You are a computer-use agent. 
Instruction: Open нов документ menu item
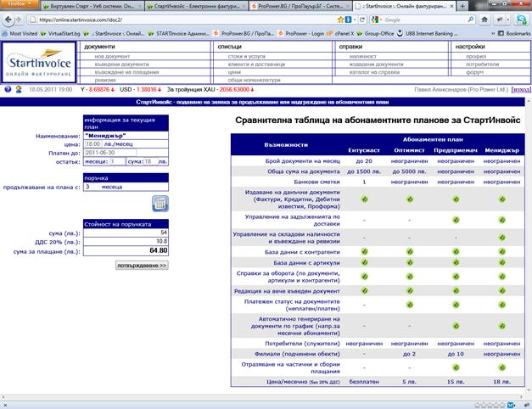click(x=112, y=56)
